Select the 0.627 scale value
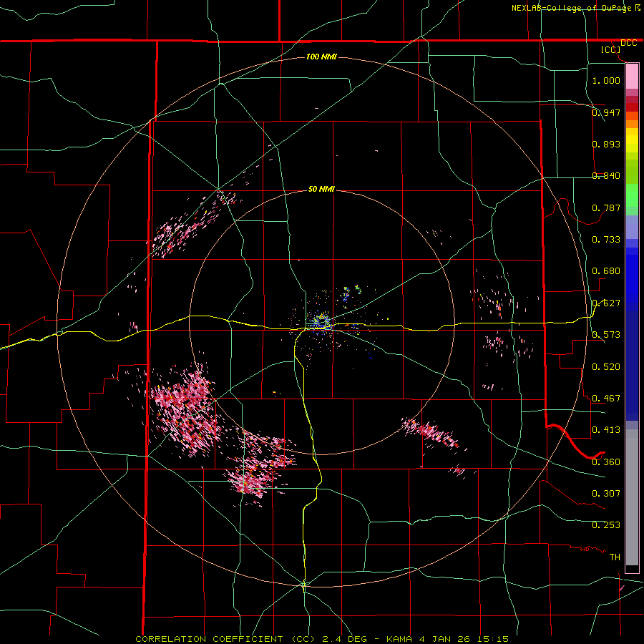The image size is (644, 644). [x=606, y=303]
